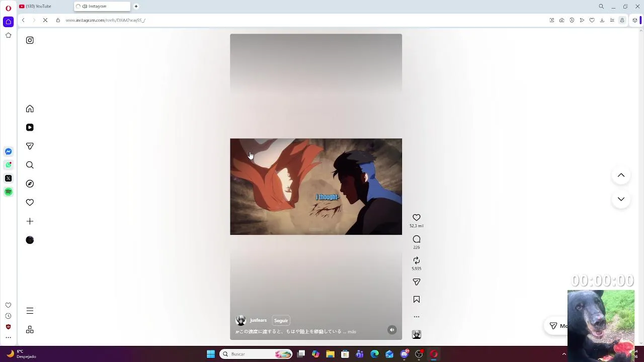Image resolution: width=644 pixels, height=362 pixels.
Task: Open ad blocker shield toolbar icon
Action: click(x=572, y=20)
